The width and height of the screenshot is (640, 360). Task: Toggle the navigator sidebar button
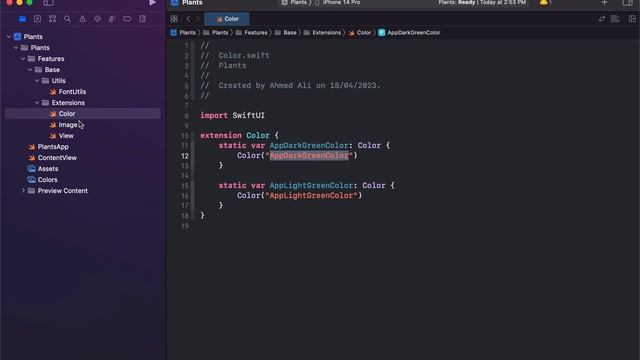click(48, 3)
